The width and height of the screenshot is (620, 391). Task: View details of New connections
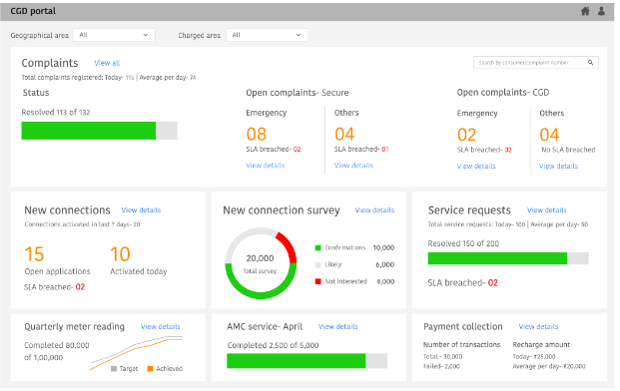(x=141, y=210)
